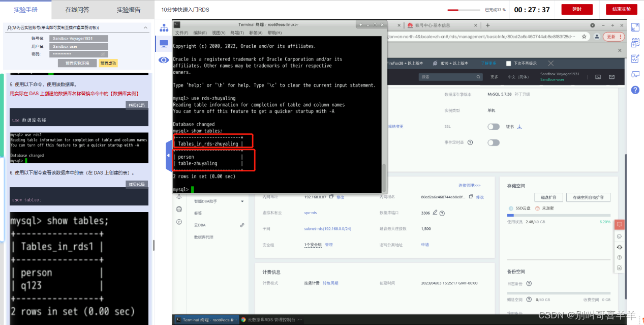Click the globe icon in console left rail
The height and width of the screenshot is (325, 644).
tap(179, 209)
